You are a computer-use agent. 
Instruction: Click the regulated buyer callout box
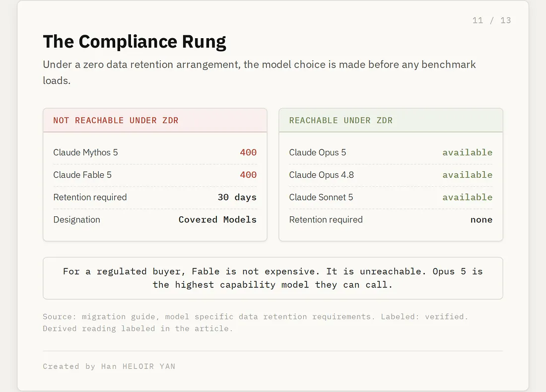click(x=273, y=278)
